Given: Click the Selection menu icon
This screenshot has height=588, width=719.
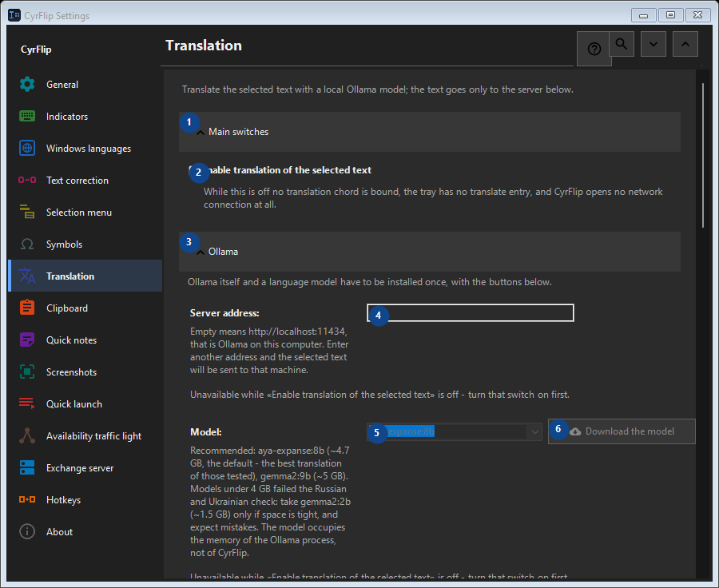Looking at the screenshot, I should tap(27, 212).
